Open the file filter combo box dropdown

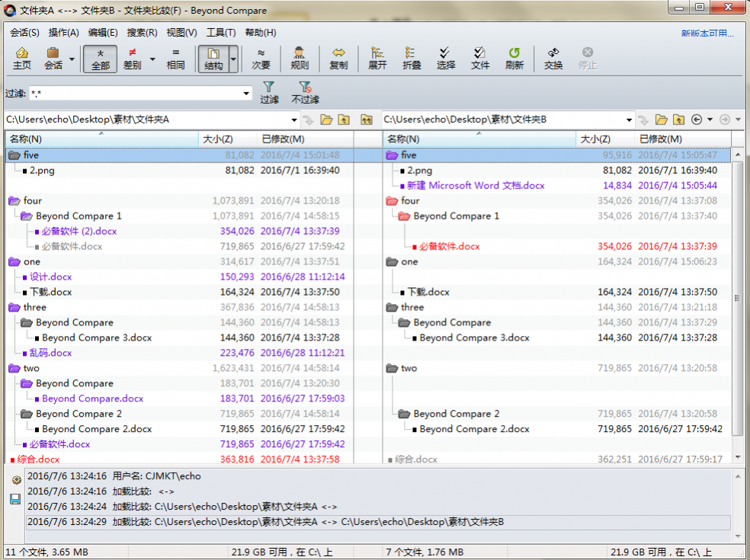246,94
